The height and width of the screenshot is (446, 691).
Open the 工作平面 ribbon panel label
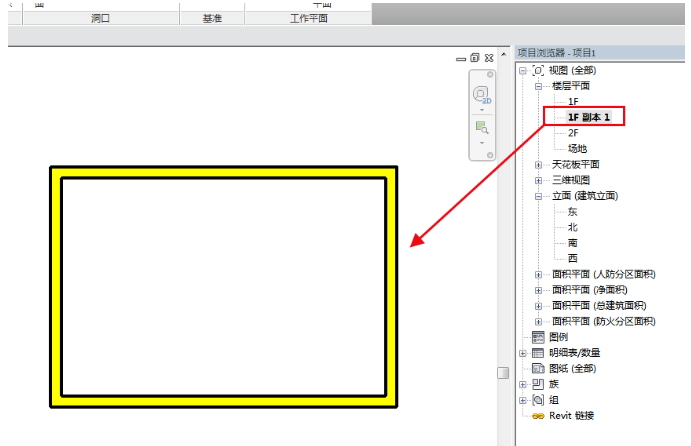[x=308, y=19]
